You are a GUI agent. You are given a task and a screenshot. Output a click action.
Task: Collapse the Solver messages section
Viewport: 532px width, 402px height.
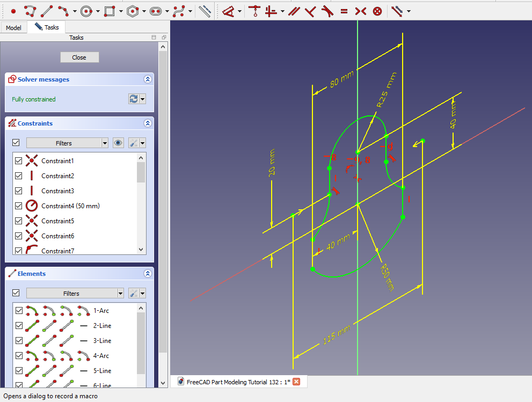coord(148,79)
